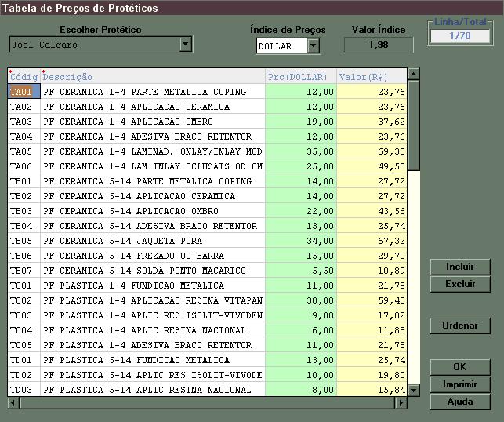Click the 35,00 dollar price cell
The image size is (504, 422).
[301, 151]
